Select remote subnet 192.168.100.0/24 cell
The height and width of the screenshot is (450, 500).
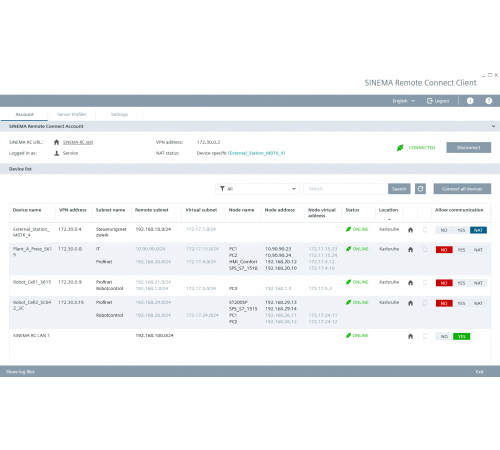(x=154, y=336)
